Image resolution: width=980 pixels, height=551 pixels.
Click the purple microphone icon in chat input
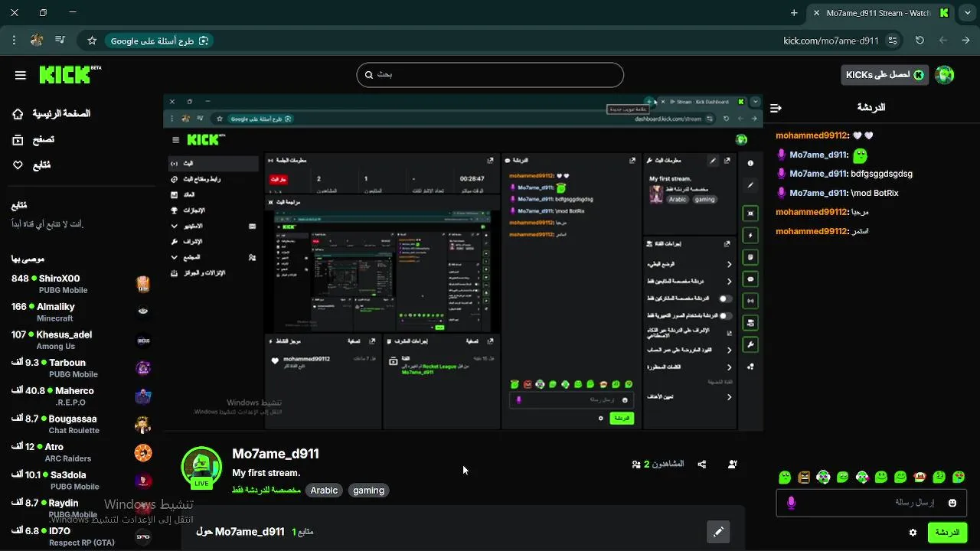click(792, 503)
